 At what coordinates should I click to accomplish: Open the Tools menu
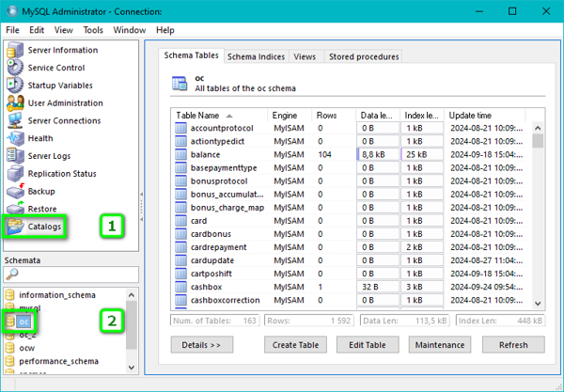coord(92,30)
